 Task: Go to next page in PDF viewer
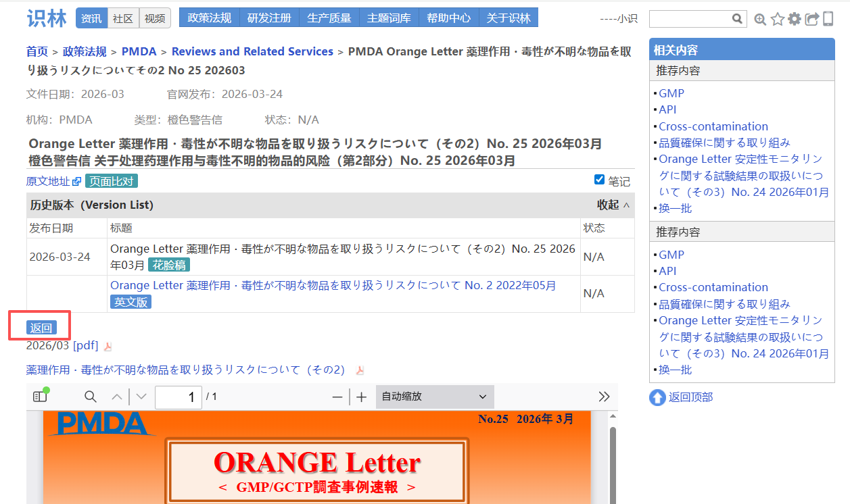point(141,397)
